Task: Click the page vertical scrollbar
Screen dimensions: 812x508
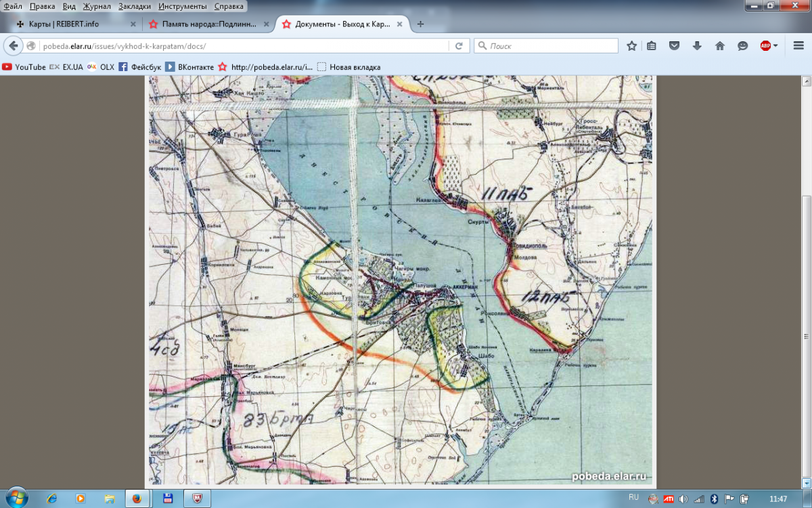Action: point(806,280)
